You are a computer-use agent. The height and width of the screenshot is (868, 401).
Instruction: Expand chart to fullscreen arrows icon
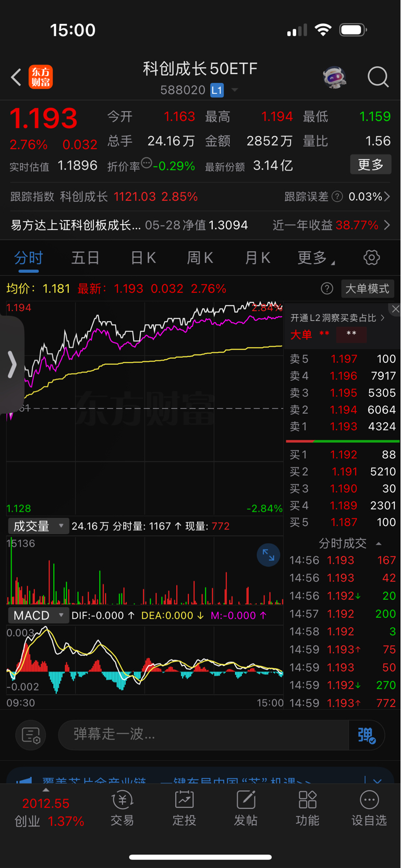(x=269, y=555)
